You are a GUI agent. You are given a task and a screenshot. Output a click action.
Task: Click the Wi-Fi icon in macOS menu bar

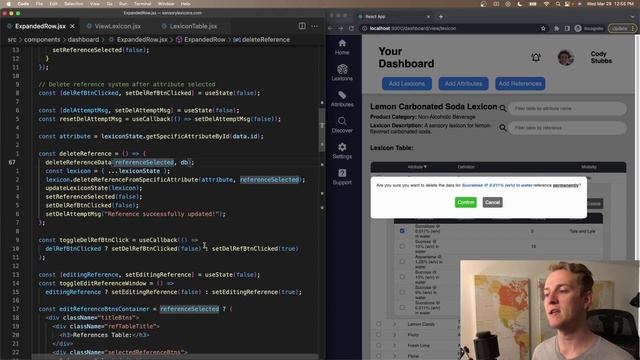tap(546, 4)
